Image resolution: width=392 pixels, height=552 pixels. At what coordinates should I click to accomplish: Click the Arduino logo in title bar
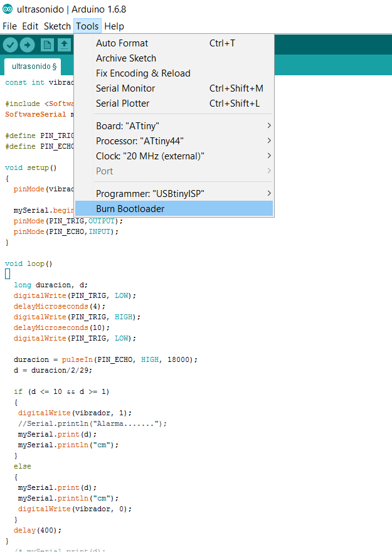tap(8, 9)
